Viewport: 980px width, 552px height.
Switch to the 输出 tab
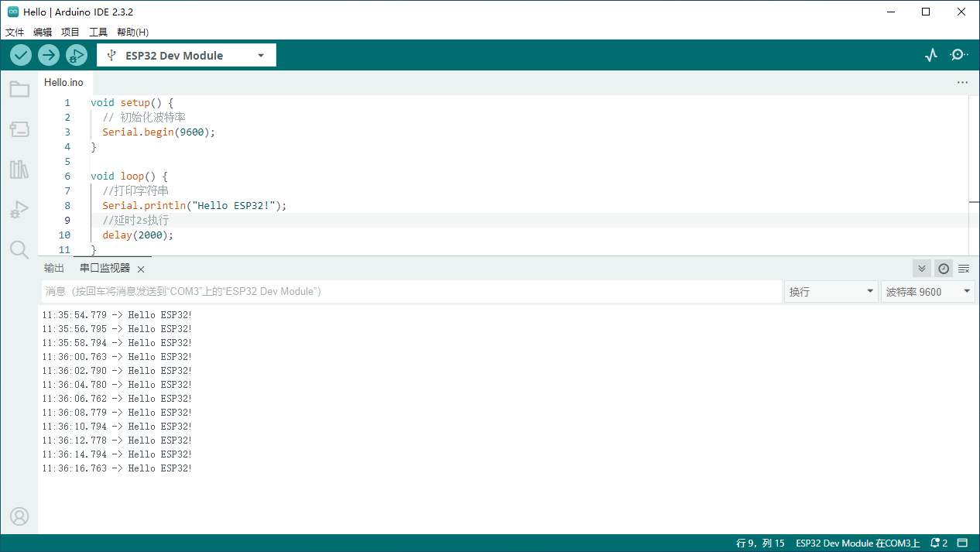tap(54, 268)
